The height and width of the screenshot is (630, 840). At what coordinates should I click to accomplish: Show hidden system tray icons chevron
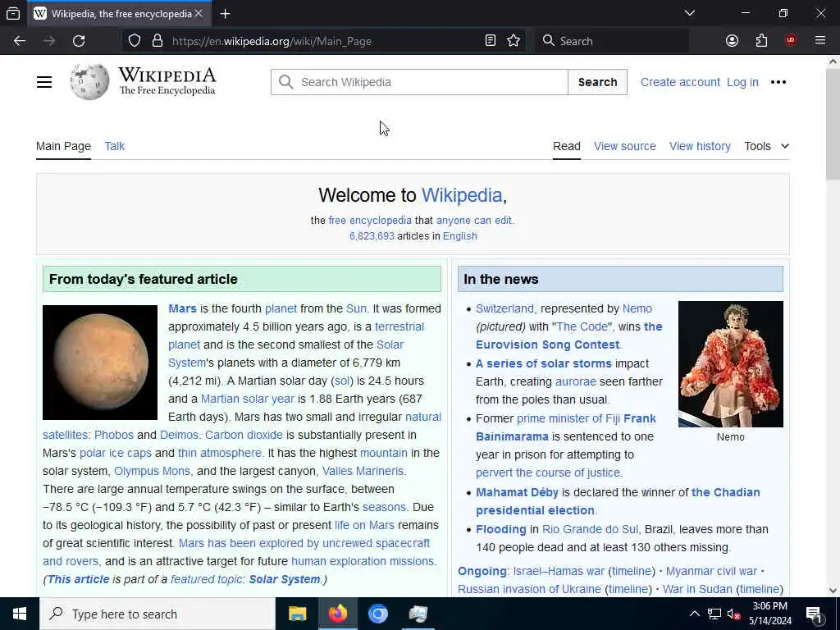(x=694, y=614)
